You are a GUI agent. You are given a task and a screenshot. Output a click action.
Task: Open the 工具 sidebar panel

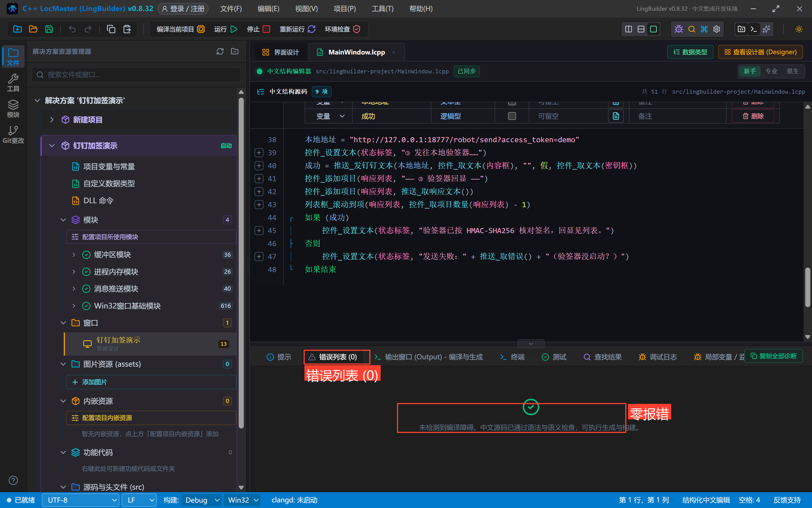13,83
